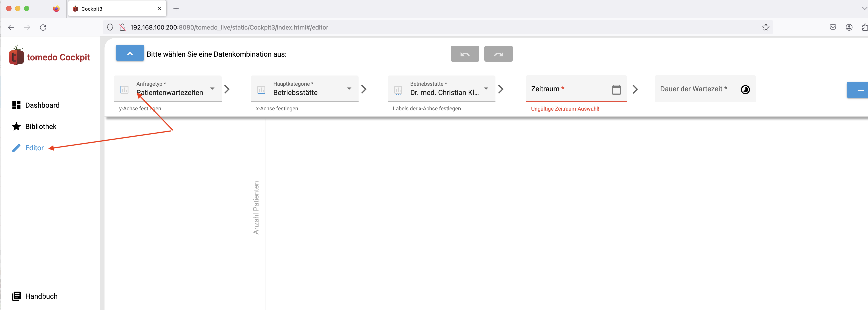Viewport: 868px width, 310px height.
Task: Click the chart icon in Hauptkategorie field
Action: click(261, 90)
